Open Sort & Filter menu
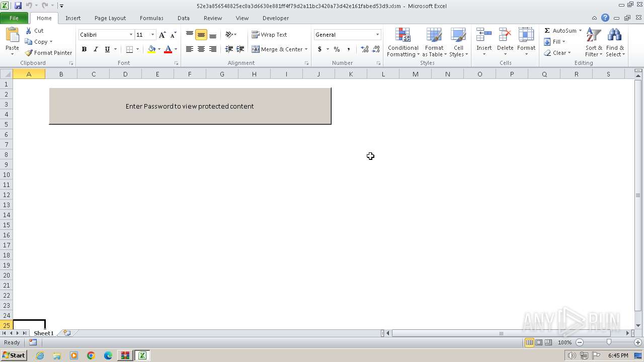The width and height of the screenshot is (644, 362). pyautogui.click(x=594, y=43)
